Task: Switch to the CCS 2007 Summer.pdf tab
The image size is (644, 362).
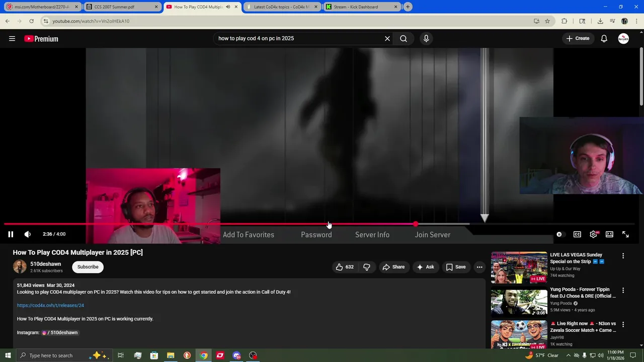Action: (x=122, y=7)
